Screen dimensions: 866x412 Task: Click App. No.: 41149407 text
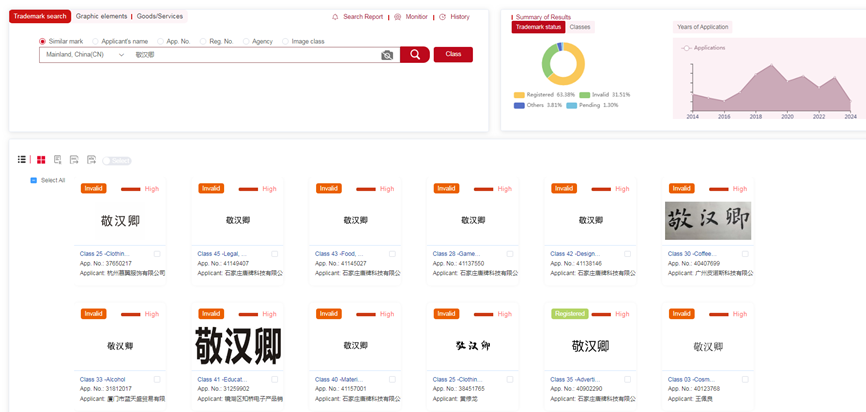click(x=223, y=263)
